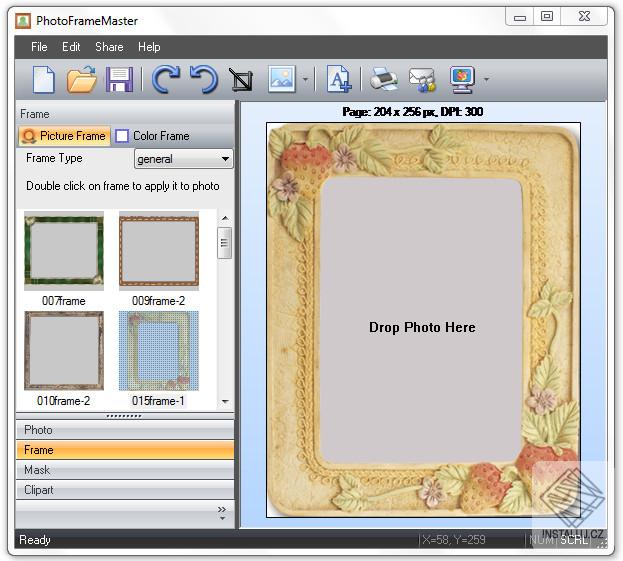Open the Share menu
623x561 pixels.
(109, 47)
